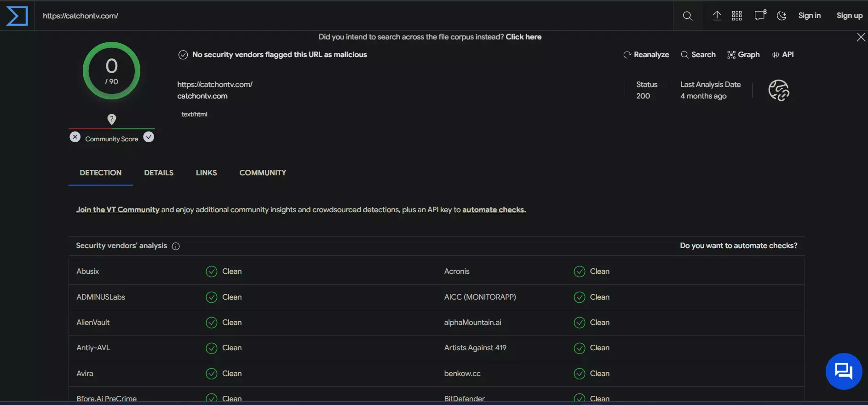Click the Clean check icon for Avira

[x=212, y=374]
